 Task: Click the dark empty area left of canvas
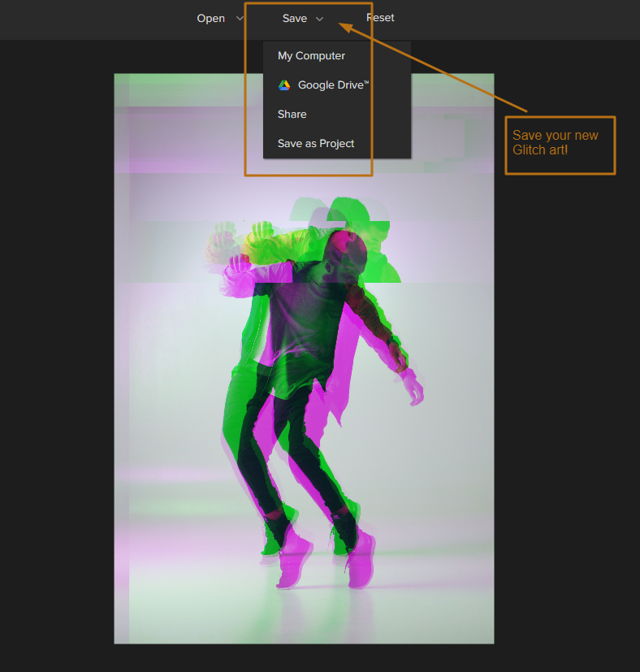click(57, 366)
